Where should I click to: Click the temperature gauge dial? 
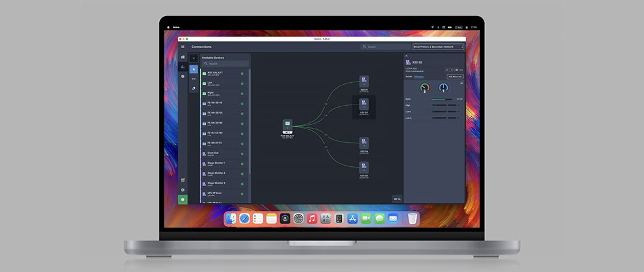425,88
